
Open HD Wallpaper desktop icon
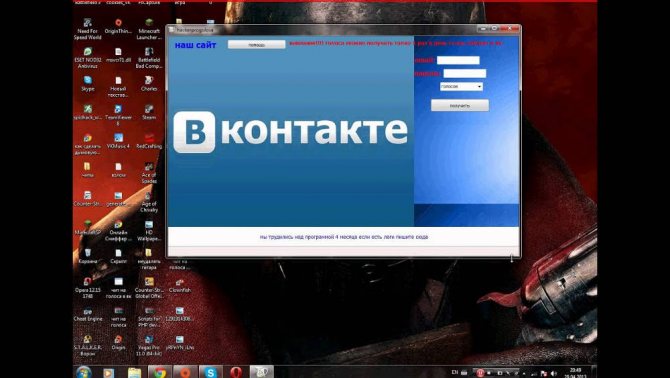click(149, 231)
